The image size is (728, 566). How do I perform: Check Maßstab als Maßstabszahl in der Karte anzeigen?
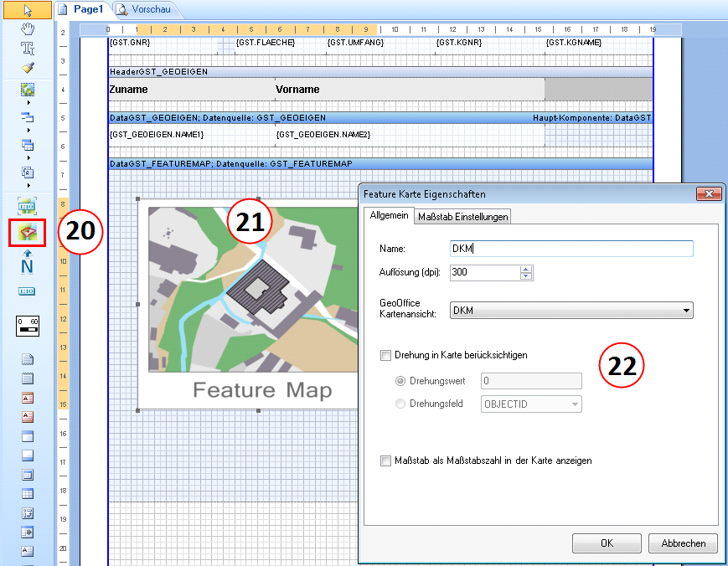click(x=385, y=461)
